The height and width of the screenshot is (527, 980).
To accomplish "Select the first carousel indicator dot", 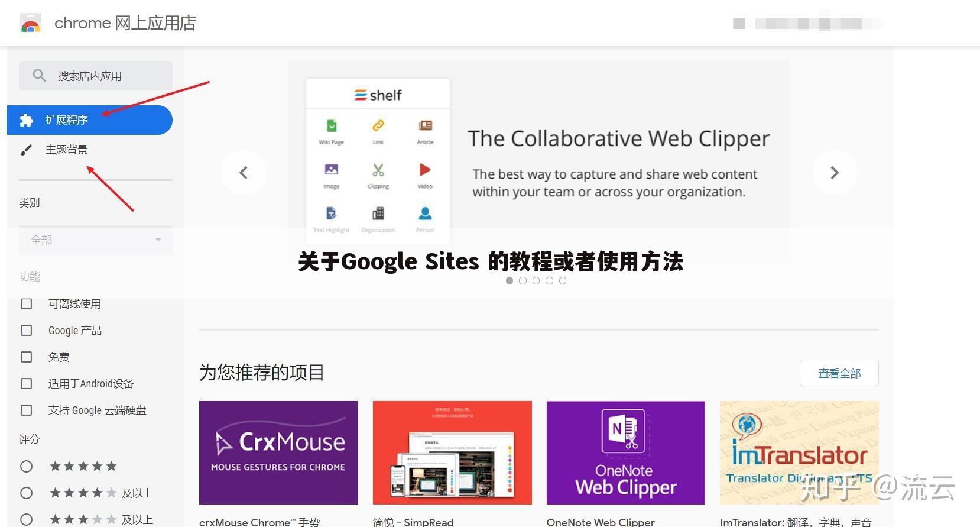I will 510,281.
